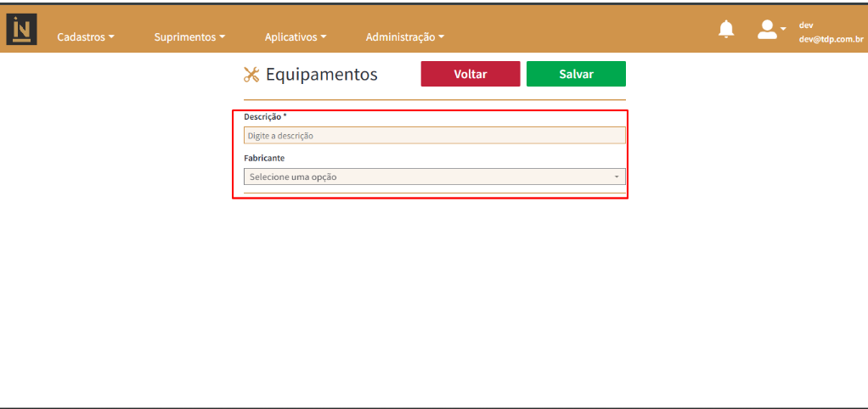Click the Salvar button

577,74
